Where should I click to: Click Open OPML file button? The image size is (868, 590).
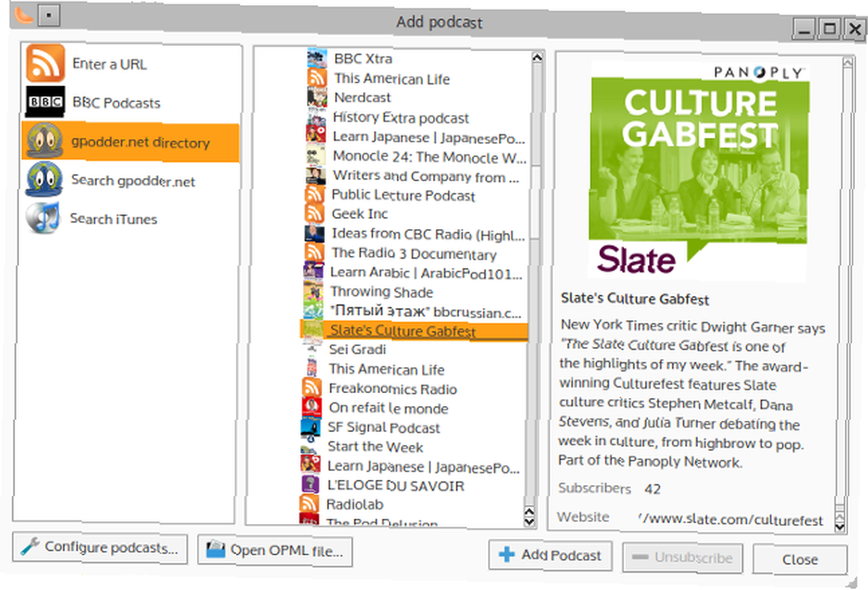click(275, 551)
